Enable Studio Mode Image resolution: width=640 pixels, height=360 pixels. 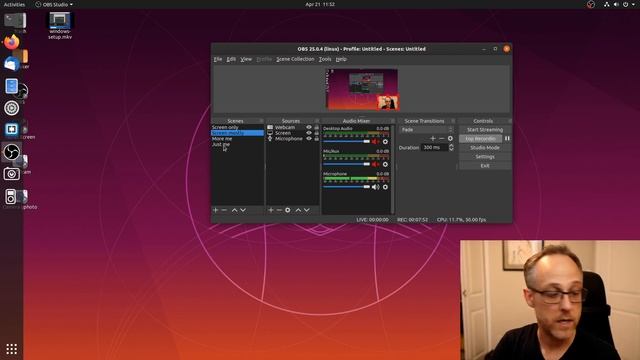[x=485, y=148]
